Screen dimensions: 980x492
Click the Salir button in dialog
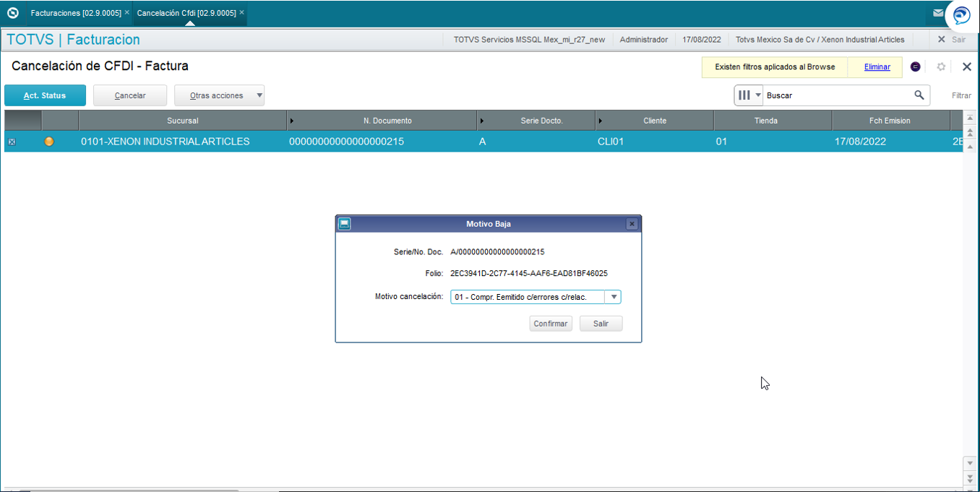601,324
